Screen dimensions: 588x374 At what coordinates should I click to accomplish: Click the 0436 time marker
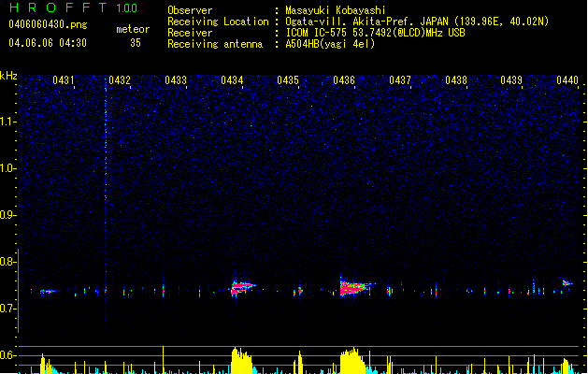click(344, 80)
